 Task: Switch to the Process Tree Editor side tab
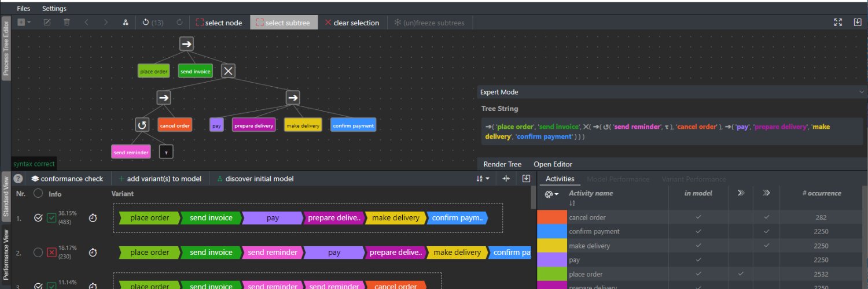[6, 49]
